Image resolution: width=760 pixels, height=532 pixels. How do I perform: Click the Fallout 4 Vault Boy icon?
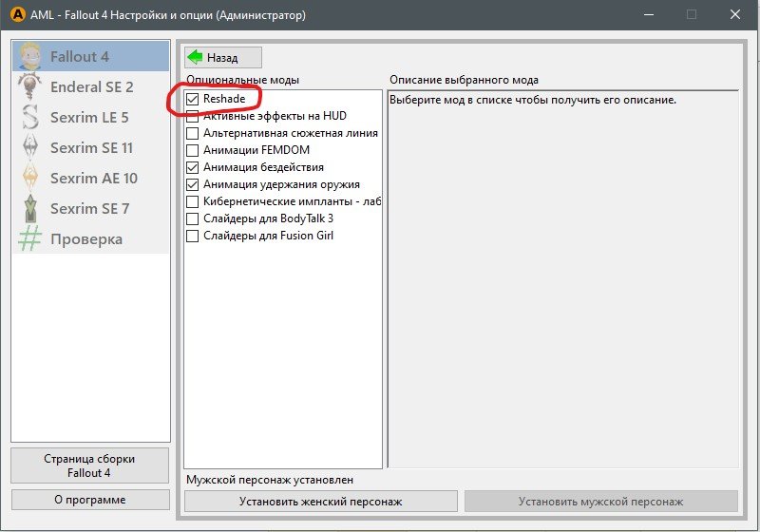31,56
